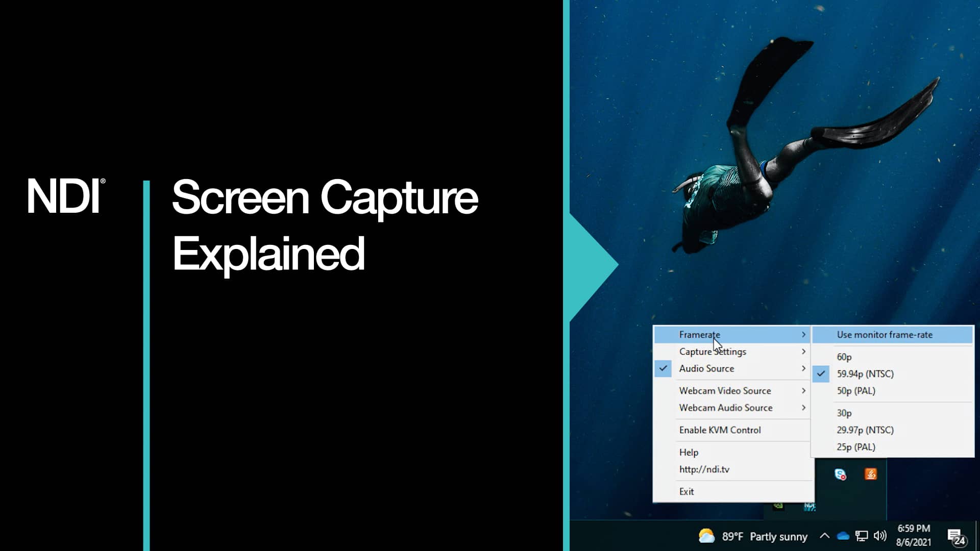Viewport: 980px width, 551px height.
Task: Click the weather icon showing Partly sunny
Action: [x=706, y=537]
